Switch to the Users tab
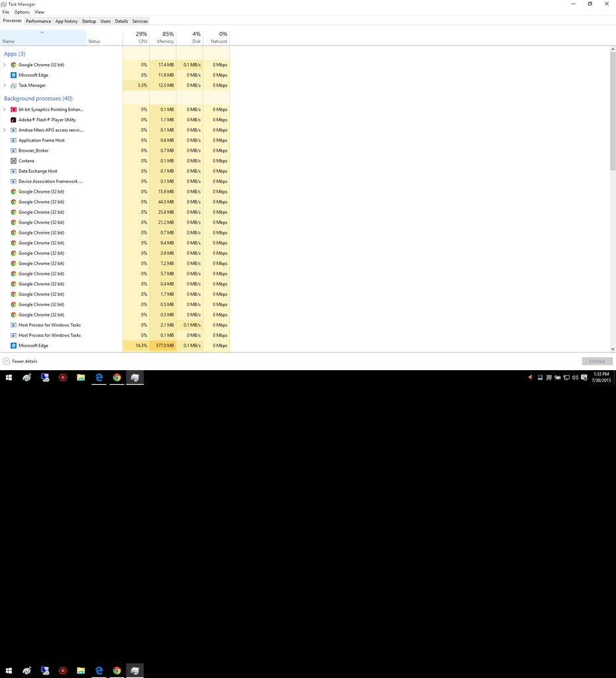Screen dimensions: 616x678 (x=105, y=21)
